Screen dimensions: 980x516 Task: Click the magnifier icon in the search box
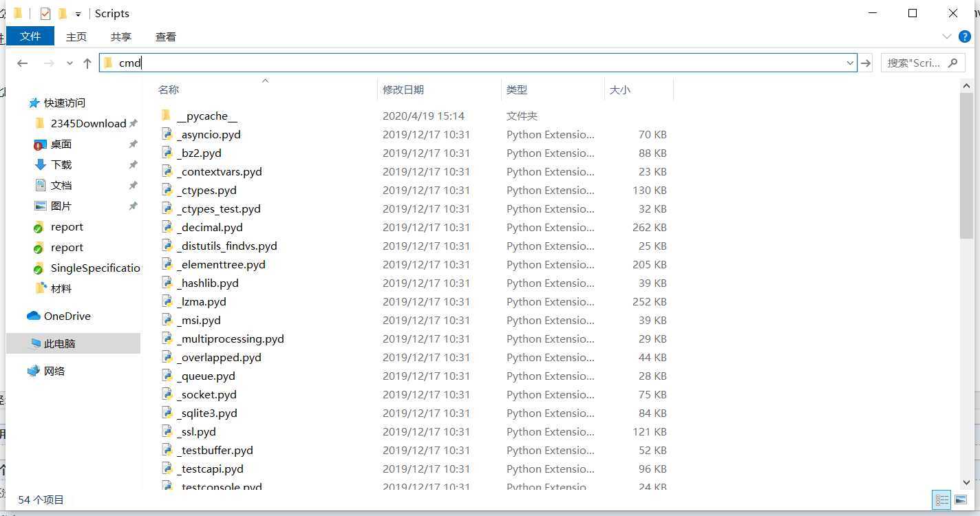pos(952,63)
